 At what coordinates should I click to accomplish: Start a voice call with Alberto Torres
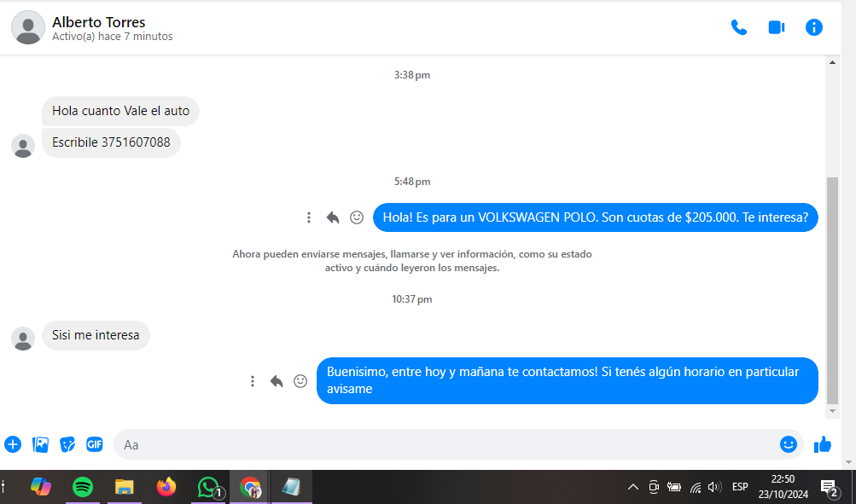(738, 27)
